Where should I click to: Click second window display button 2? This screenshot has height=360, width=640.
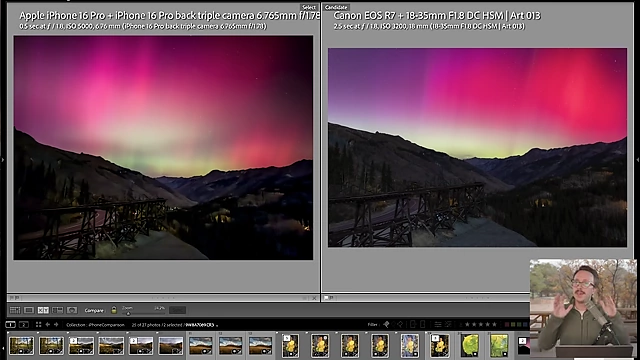point(24,324)
